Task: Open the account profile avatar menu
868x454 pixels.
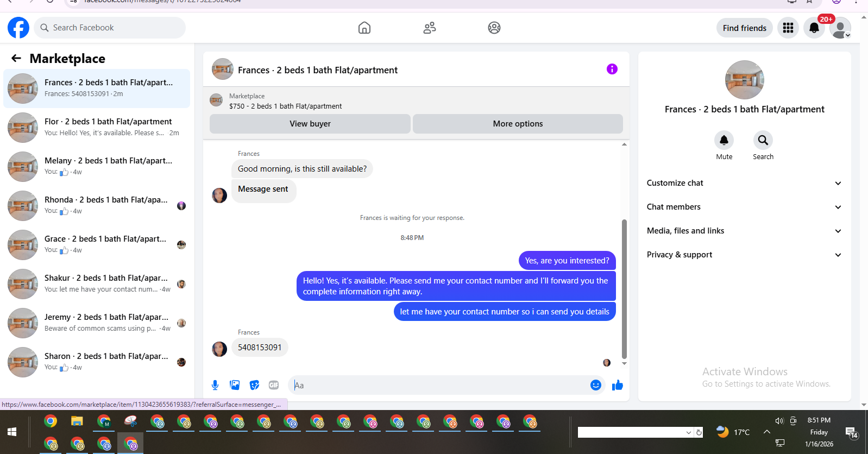Action: pos(840,28)
